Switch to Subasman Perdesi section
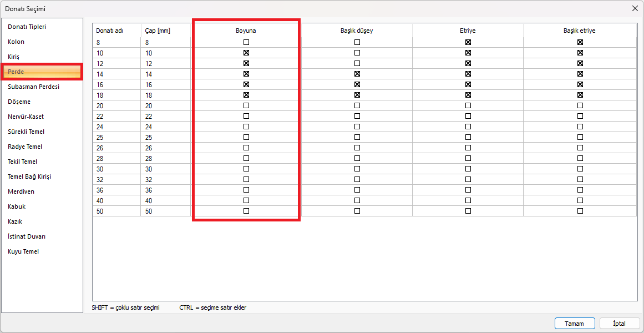Viewport: 644px width, 333px height. 33,87
